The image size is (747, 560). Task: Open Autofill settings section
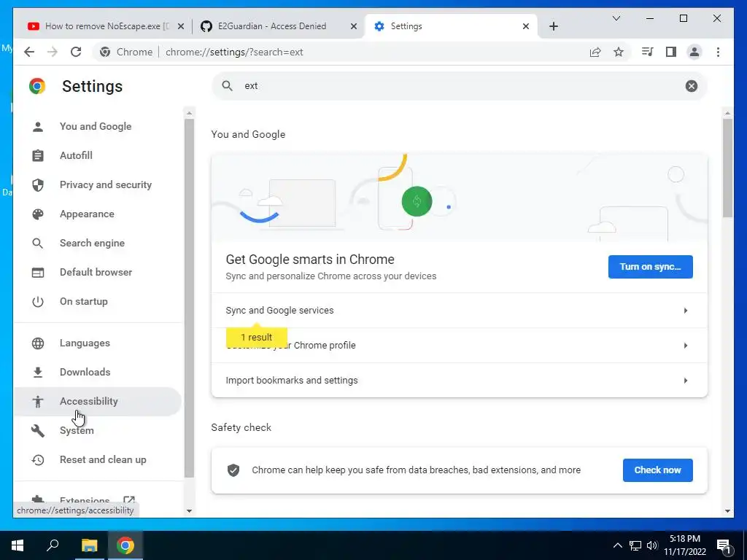[x=98, y=155]
